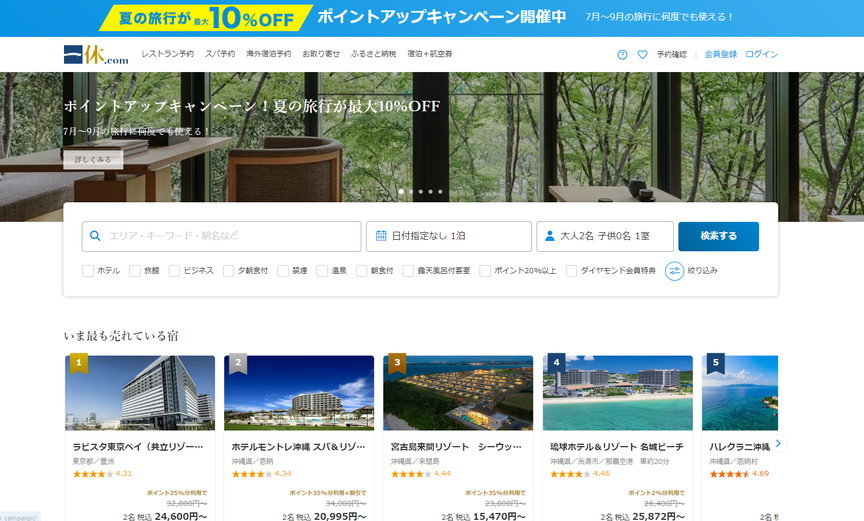Click the top 10%OFF campaign banner

[x=432, y=18]
